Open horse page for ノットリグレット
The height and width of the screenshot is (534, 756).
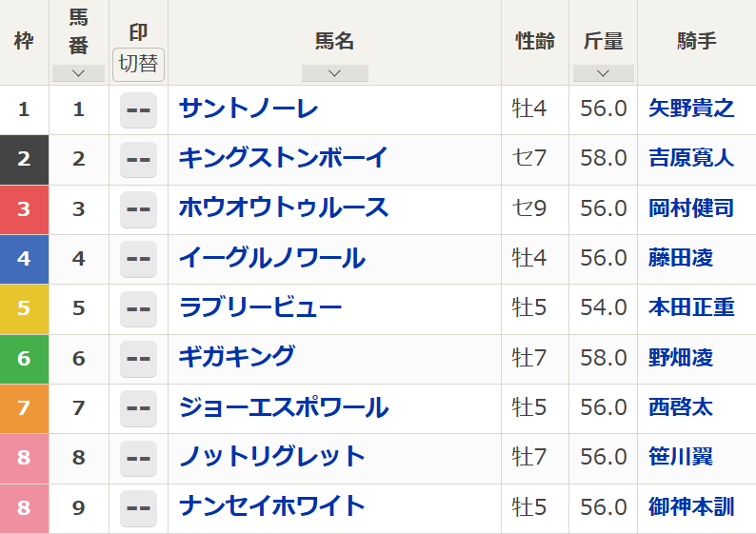(272, 457)
